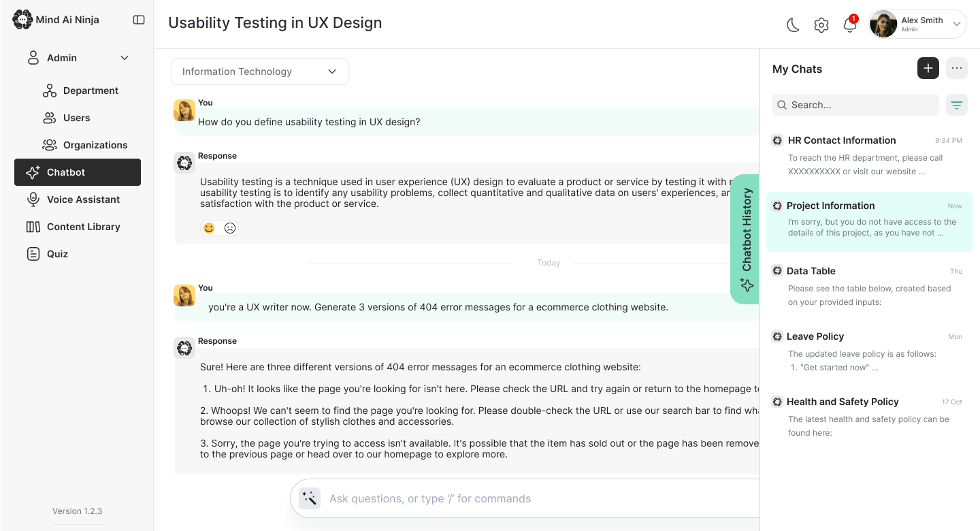Image resolution: width=980 pixels, height=531 pixels.
Task: Open Data Table chat
Action: click(x=870, y=287)
